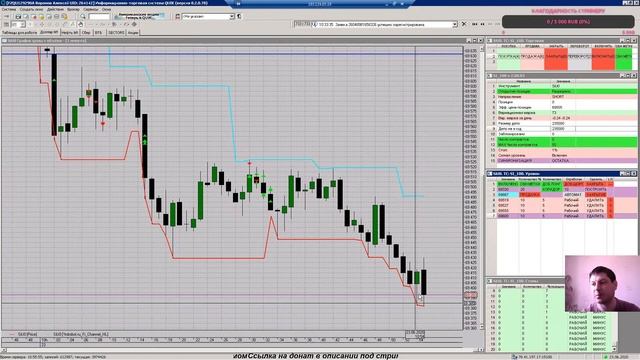640x360 pixels.
Task: Click the АВТОМАТ cell in levels row 3
Action: pos(574,195)
